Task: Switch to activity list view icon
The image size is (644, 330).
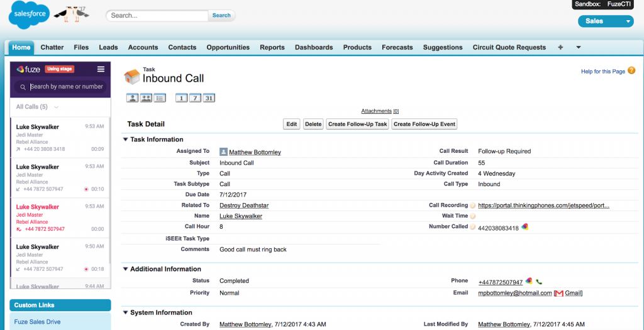Action: 160,98
